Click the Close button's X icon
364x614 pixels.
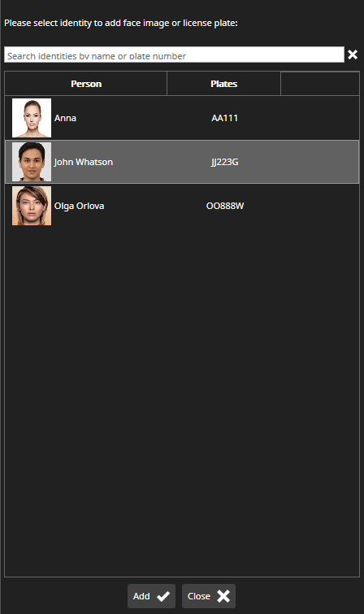tap(223, 596)
